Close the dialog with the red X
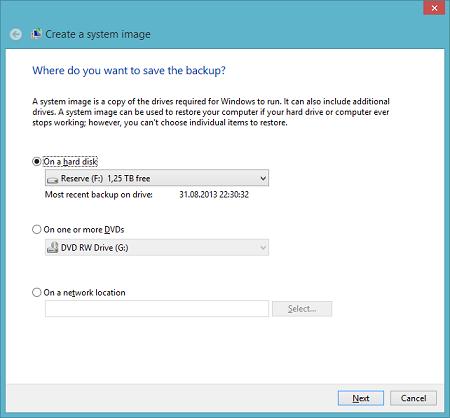 pyautogui.click(x=434, y=8)
